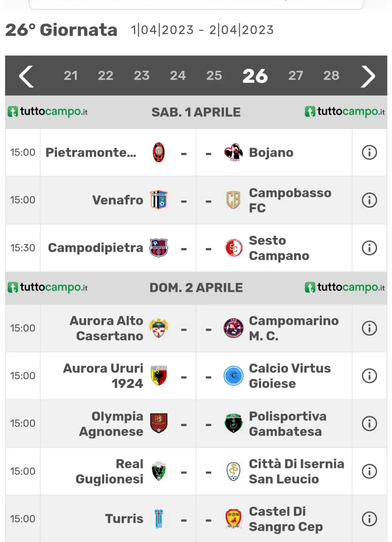Open info for Aurora Alto Casertano match
The height and width of the screenshot is (542, 392).
pyautogui.click(x=369, y=328)
